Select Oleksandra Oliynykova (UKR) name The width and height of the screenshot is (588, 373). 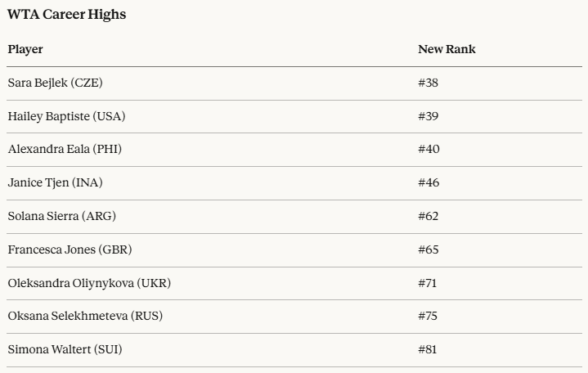point(89,283)
